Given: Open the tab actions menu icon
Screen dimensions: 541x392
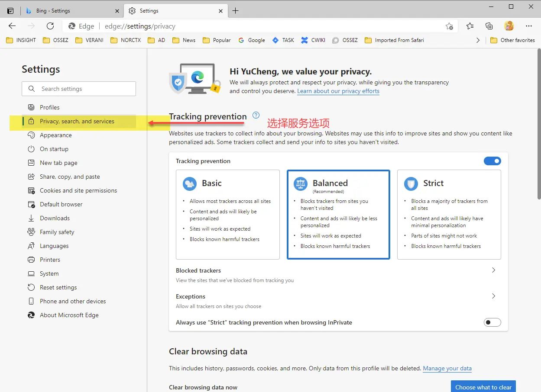Looking at the screenshot, I should pyautogui.click(x=10, y=11).
